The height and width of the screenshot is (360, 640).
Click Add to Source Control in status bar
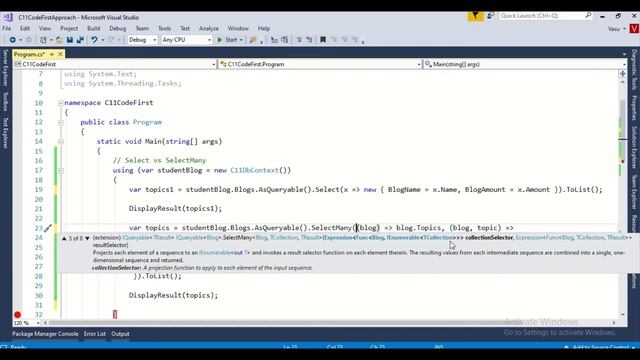point(600,347)
